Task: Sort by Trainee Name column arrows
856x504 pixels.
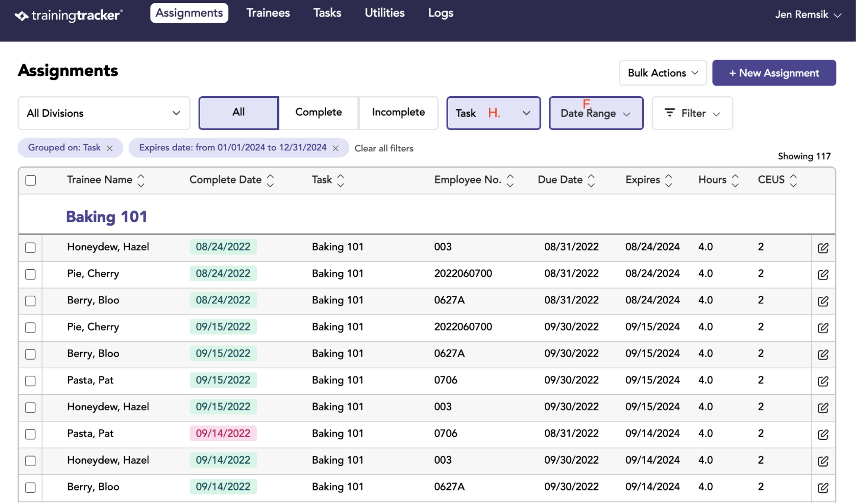Action: (x=141, y=180)
